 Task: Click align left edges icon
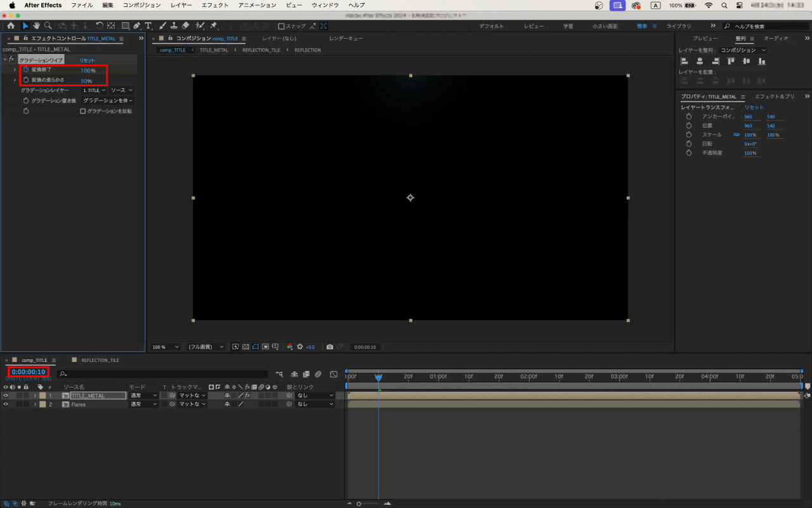pos(684,61)
